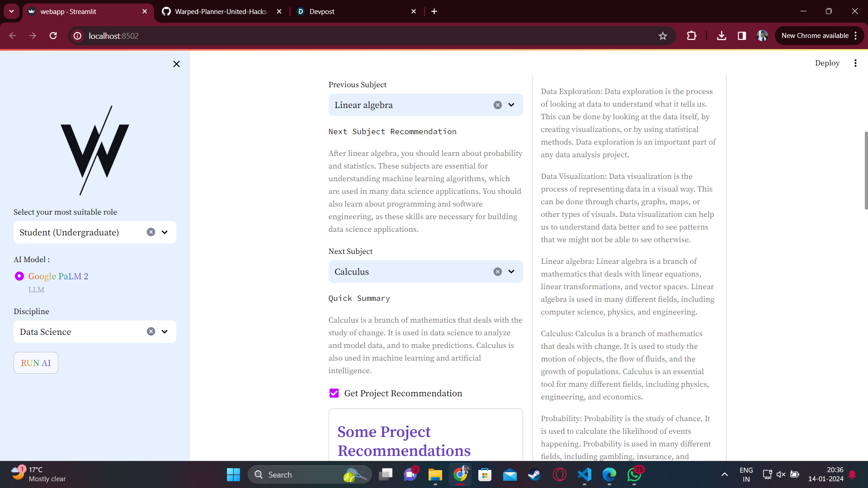Open the Streamlit three-dot options menu
This screenshot has width=868, height=488.
[855, 63]
